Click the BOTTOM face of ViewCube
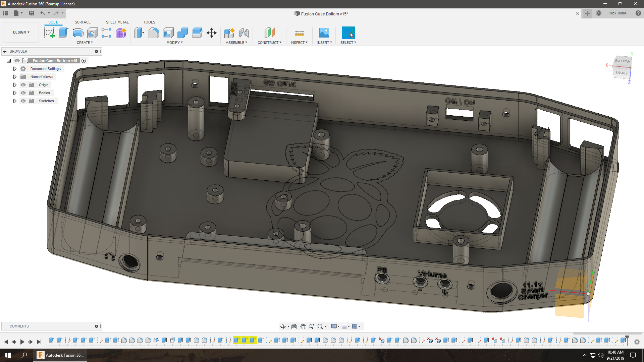 coord(623,61)
